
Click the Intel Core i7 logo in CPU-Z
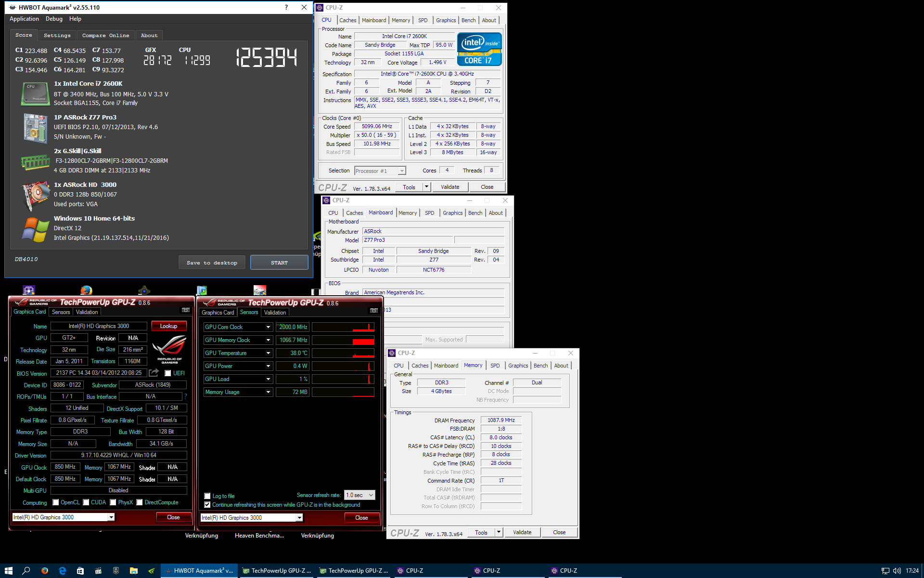(x=479, y=49)
